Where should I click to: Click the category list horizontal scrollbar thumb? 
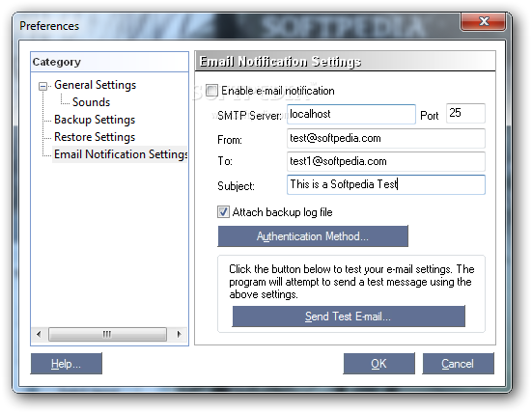tap(107, 334)
